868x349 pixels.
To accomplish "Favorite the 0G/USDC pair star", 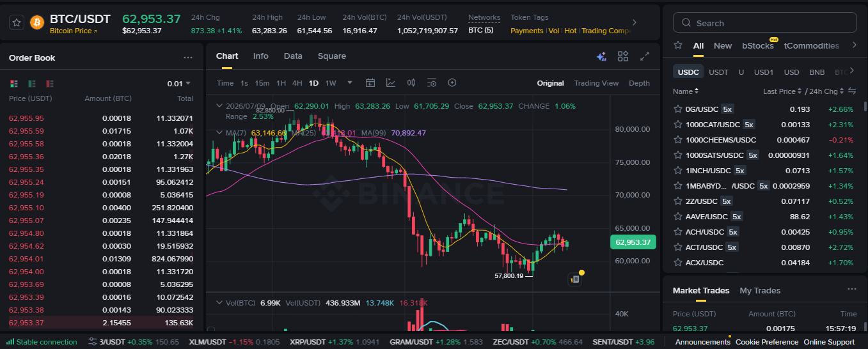I will pyautogui.click(x=678, y=109).
